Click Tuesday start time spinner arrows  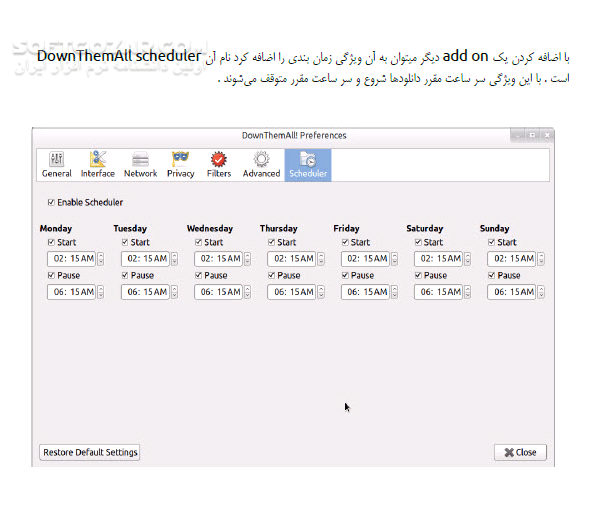(174, 259)
